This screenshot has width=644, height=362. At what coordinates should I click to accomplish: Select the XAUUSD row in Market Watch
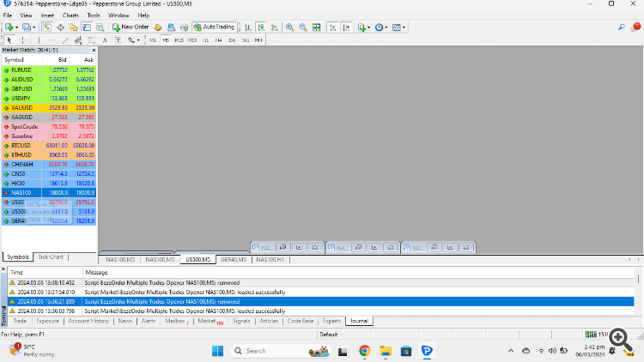point(49,108)
